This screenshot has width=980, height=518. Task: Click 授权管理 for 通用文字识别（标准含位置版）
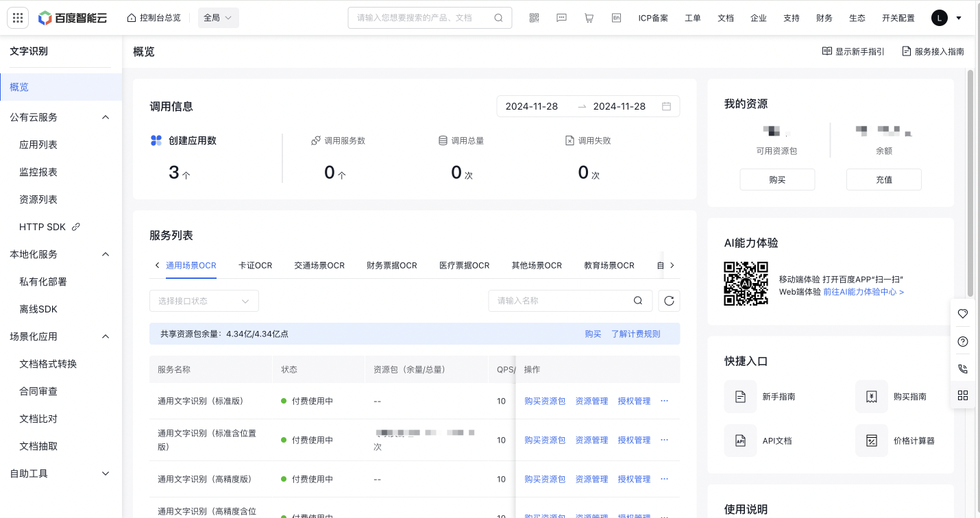tap(634, 440)
